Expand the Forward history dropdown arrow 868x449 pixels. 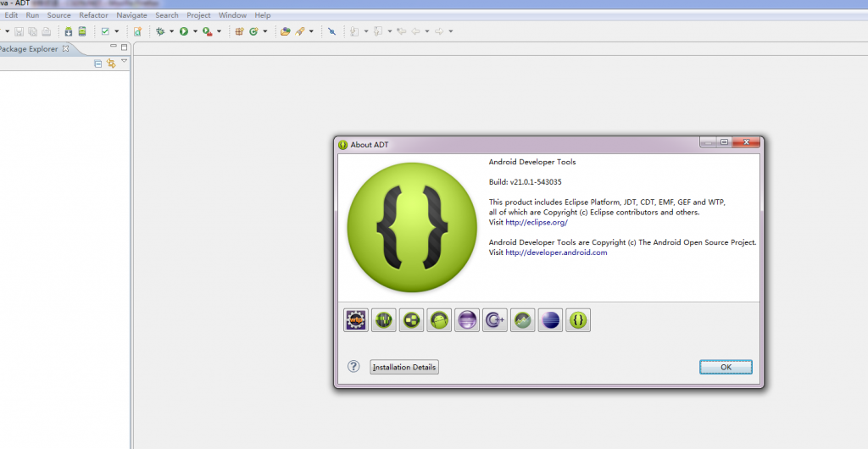[x=451, y=31]
